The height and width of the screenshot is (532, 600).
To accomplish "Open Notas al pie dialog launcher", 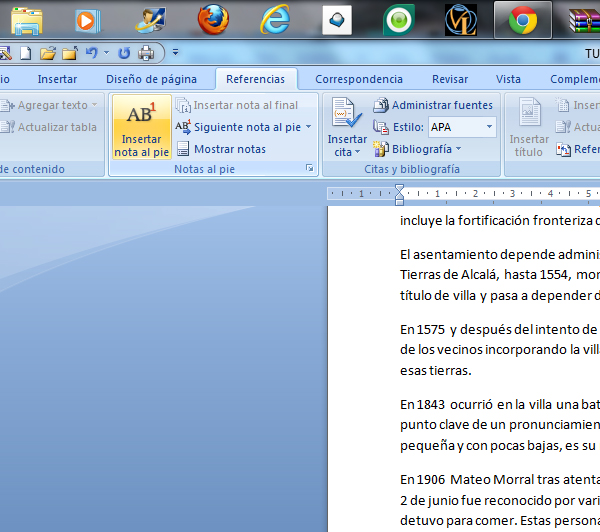I will 310,168.
